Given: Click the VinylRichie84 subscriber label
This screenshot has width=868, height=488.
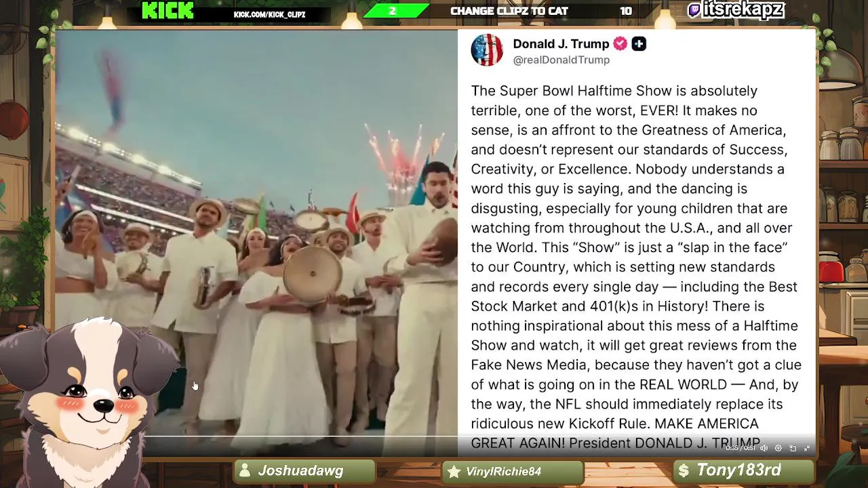Looking at the screenshot, I should pyautogui.click(x=503, y=472).
